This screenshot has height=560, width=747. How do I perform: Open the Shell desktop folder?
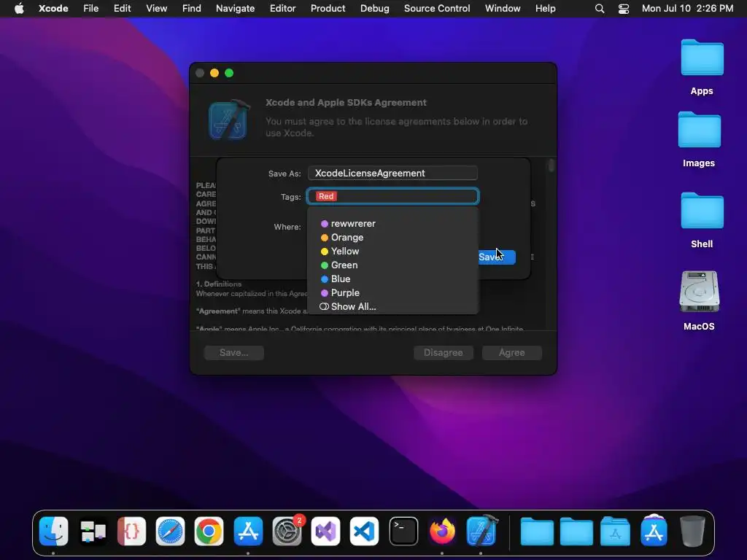tap(702, 220)
